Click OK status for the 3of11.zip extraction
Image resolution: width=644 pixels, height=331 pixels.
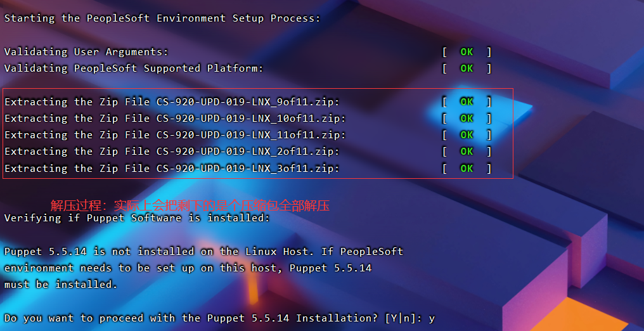tap(467, 169)
